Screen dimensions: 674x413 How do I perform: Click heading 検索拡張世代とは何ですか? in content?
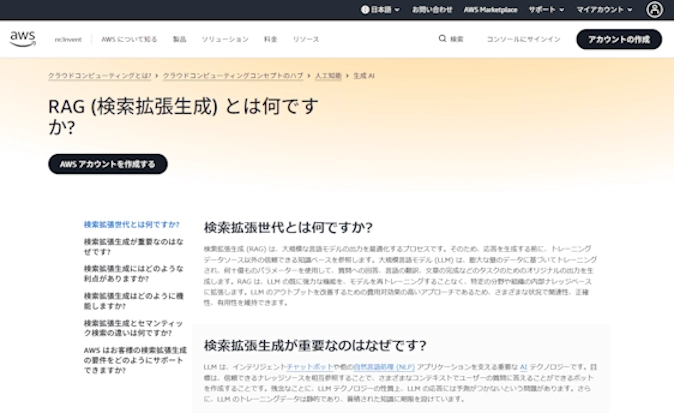288,227
